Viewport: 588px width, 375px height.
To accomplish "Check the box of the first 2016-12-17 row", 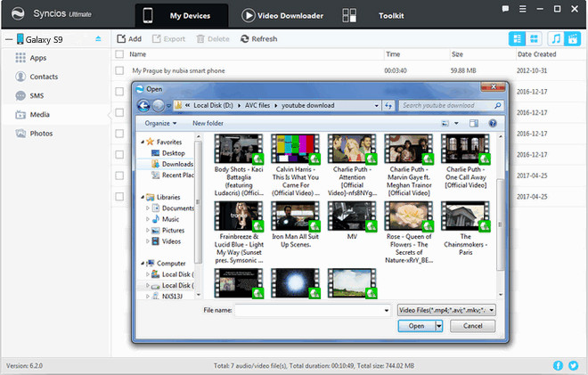I will tap(119, 92).
